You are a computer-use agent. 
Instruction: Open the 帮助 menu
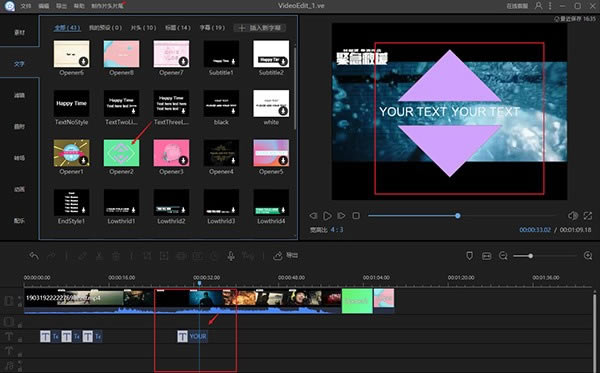point(79,6)
